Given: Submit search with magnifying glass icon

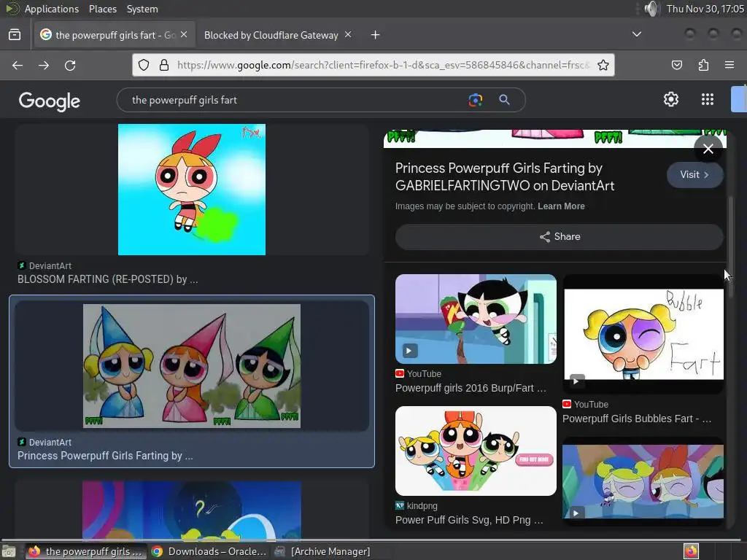Looking at the screenshot, I should 504,99.
